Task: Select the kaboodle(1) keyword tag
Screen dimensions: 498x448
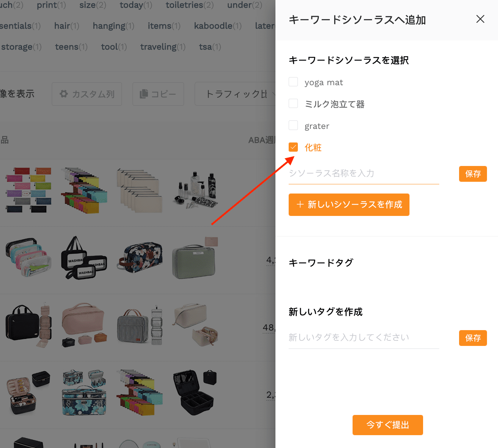Action: point(218,26)
